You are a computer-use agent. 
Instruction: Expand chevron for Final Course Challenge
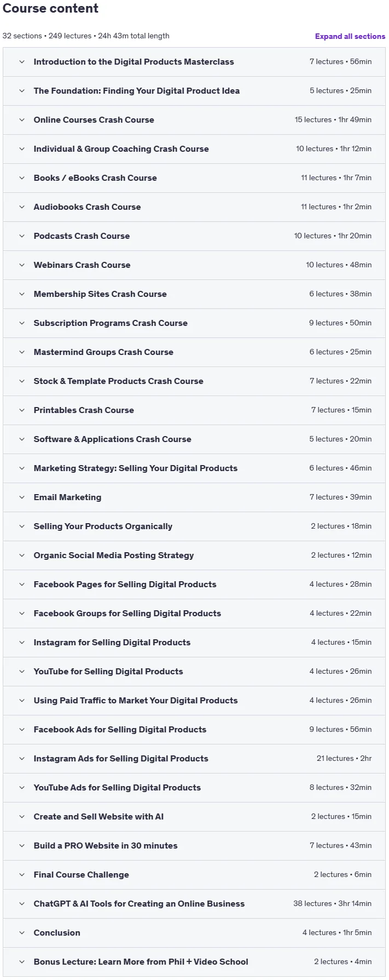(x=22, y=875)
